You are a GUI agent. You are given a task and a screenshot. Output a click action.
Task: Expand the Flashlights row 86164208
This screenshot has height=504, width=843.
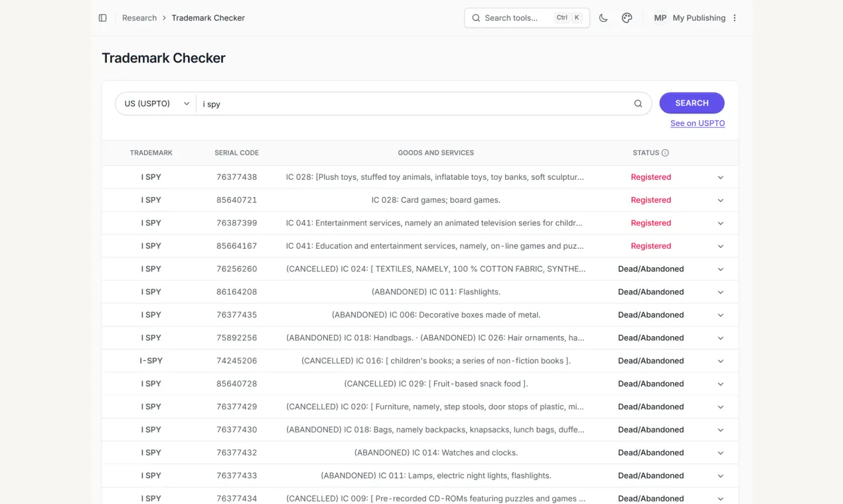[720, 292]
